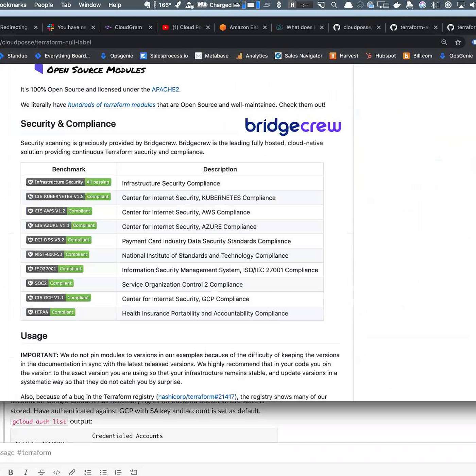Image resolution: width=476 pixels, height=476 pixels.
Task: Close the Redirecting tab
Action: 36,27
